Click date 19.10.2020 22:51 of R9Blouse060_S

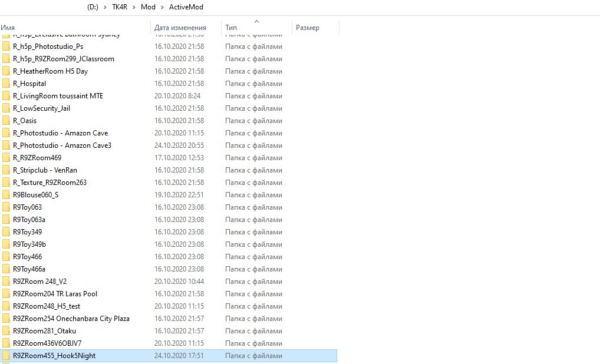pos(179,195)
